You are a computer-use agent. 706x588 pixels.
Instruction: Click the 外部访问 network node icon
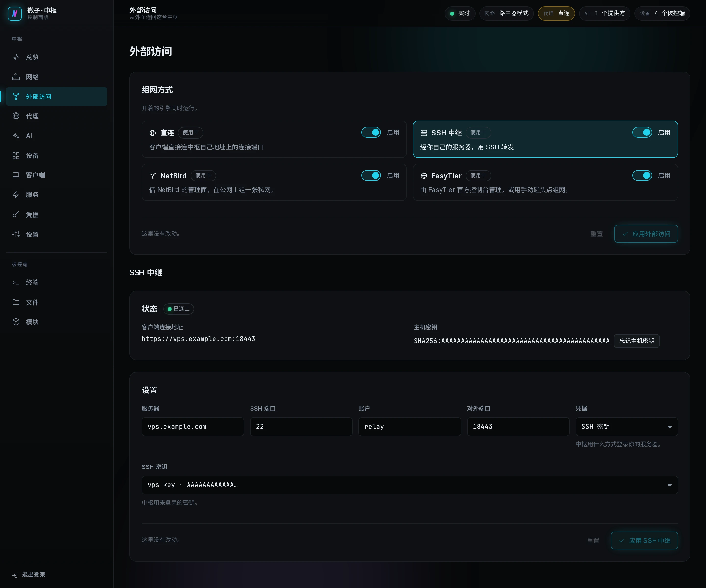(x=16, y=97)
